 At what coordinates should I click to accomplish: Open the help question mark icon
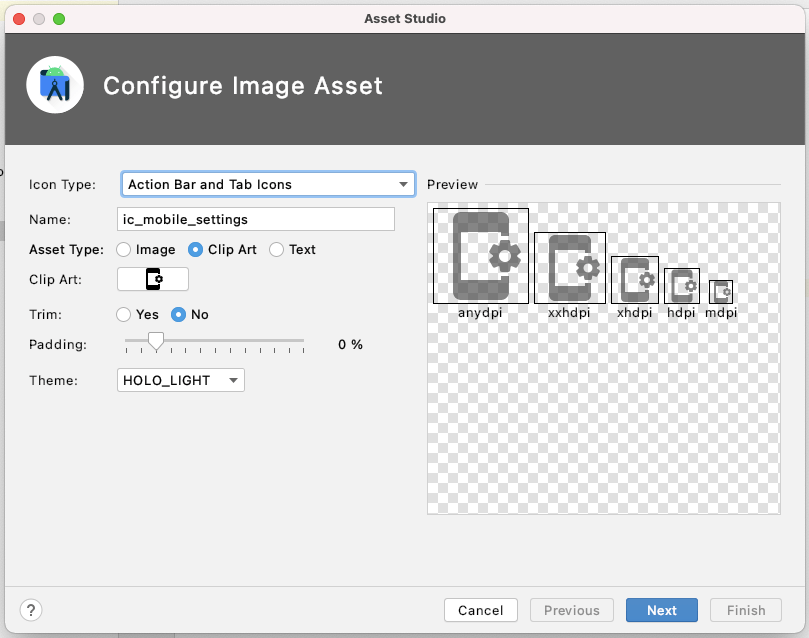click(x=30, y=610)
